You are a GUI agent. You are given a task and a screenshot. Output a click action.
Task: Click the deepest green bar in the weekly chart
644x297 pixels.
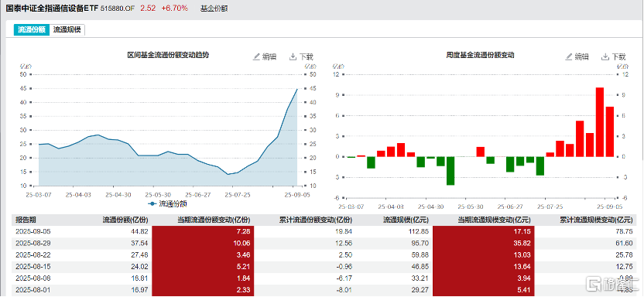pos(450,171)
